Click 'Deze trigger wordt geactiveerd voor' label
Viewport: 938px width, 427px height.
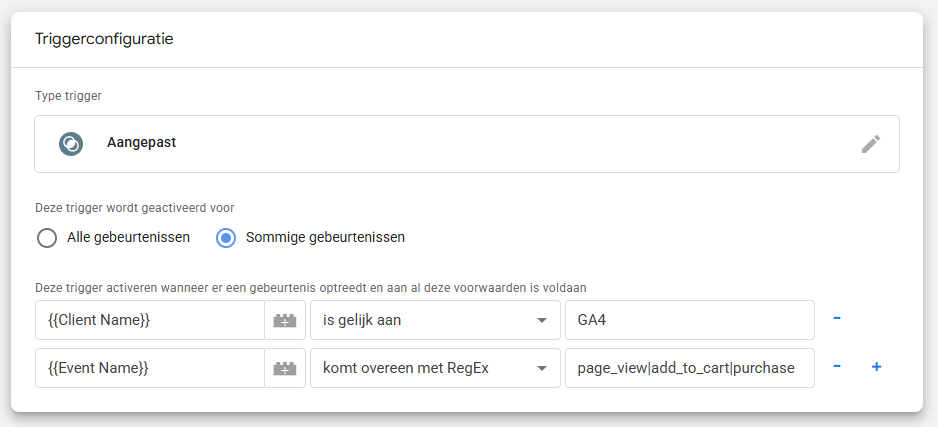(135, 208)
